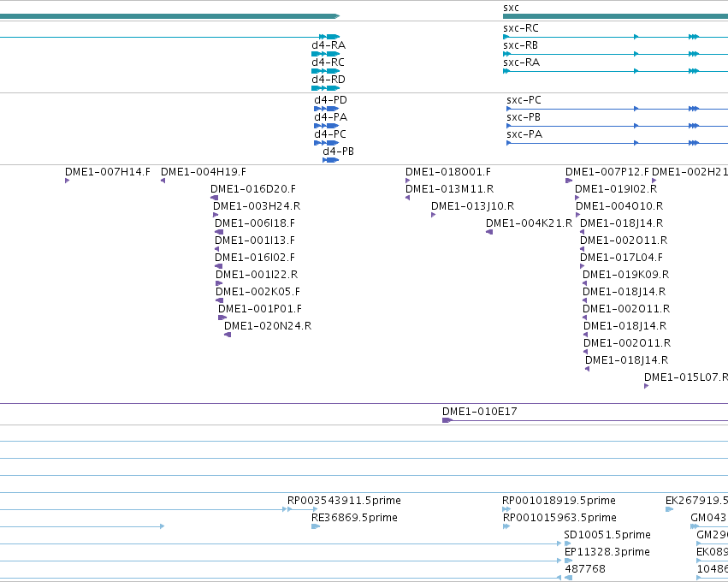The width and height of the screenshot is (728, 582).
Task: Select BAC end DME1-007H14.F
Action: [x=108, y=172]
